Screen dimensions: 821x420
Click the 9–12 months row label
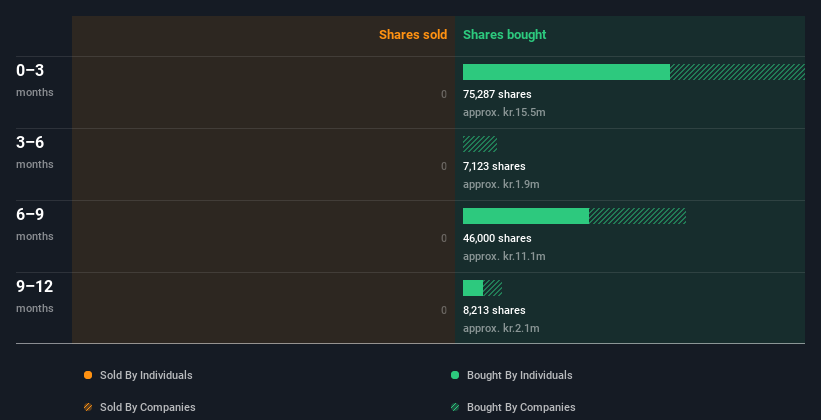point(35,296)
